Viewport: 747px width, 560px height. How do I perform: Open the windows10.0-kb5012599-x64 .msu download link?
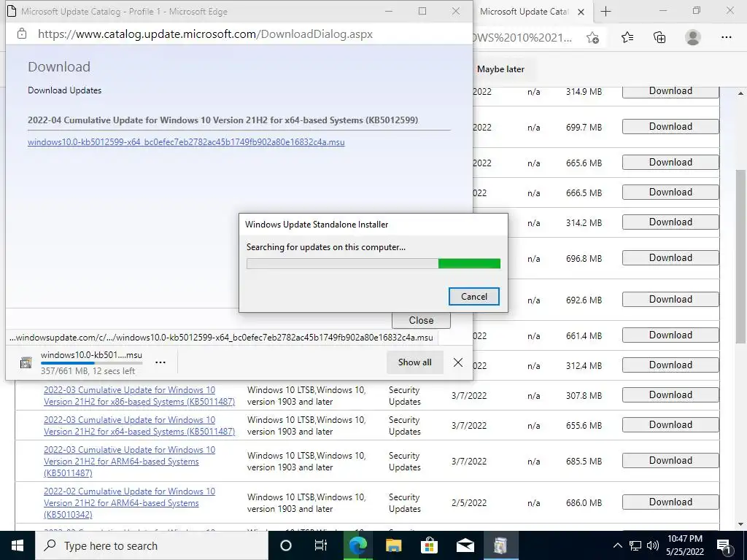coord(186,142)
